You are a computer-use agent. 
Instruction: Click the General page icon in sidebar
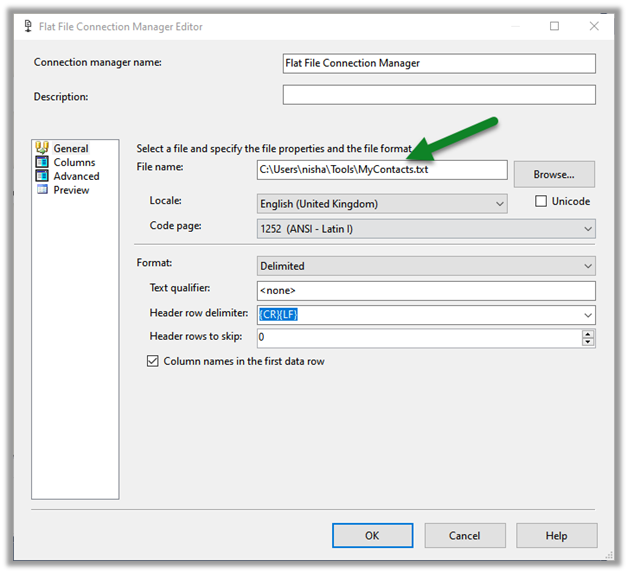coord(42,148)
